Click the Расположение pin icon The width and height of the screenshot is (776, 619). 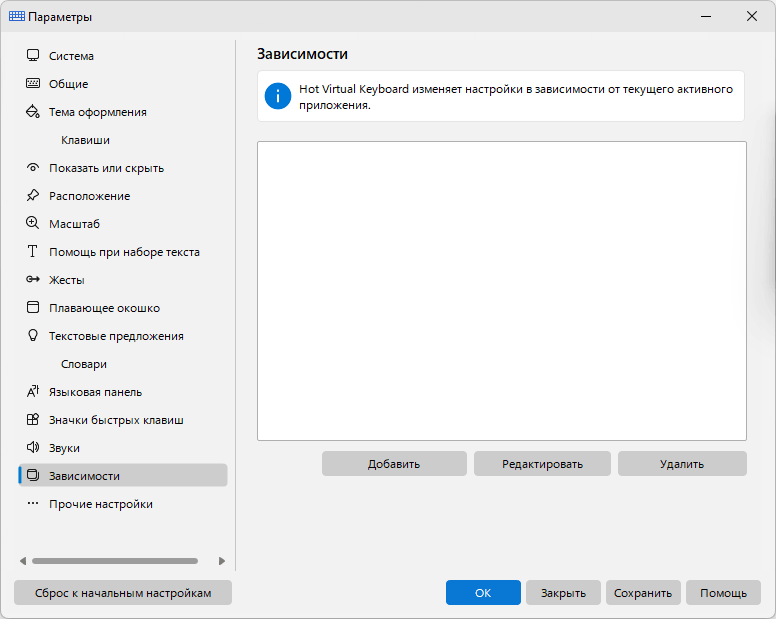coord(33,195)
